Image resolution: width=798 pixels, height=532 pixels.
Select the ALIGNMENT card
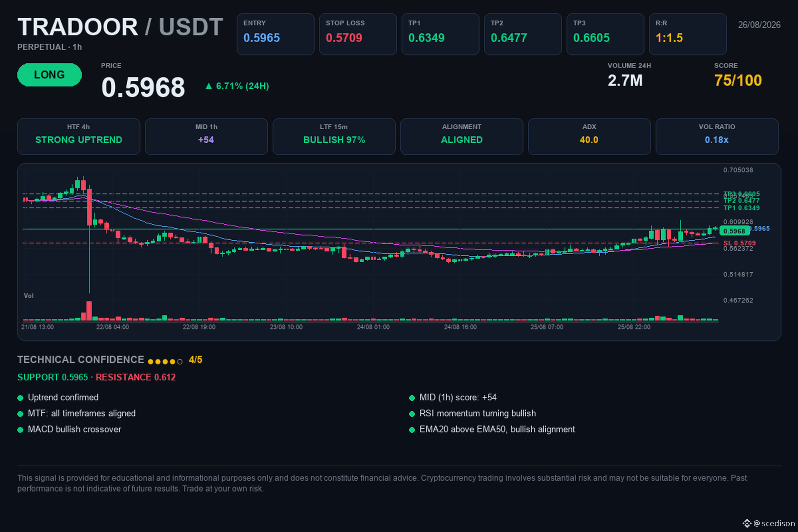pyautogui.click(x=462, y=137)
